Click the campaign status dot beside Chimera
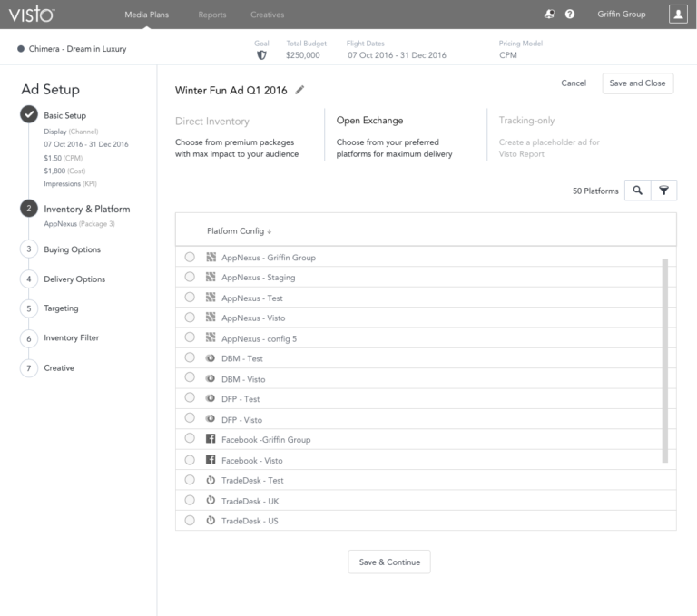This screenshot has width=697, height=616. pyautogui.click(x=21, y=49)
